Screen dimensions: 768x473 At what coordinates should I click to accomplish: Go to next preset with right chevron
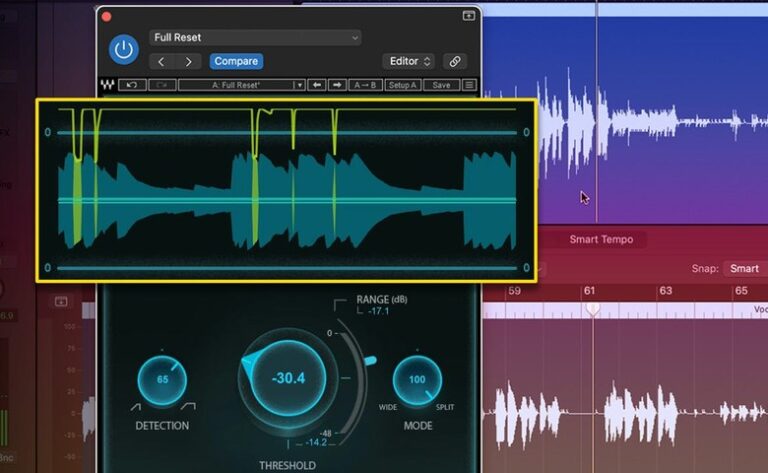click(x=189, y=61)
